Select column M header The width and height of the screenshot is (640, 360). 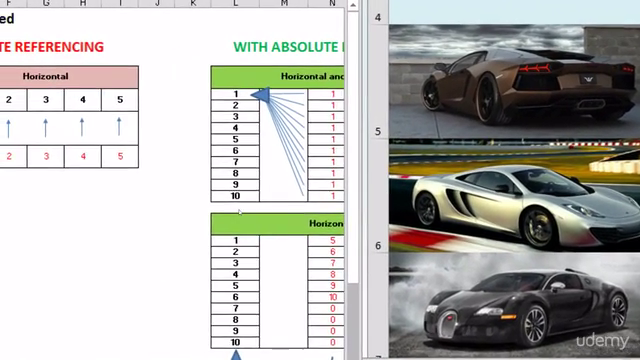[x=284, y=3]
